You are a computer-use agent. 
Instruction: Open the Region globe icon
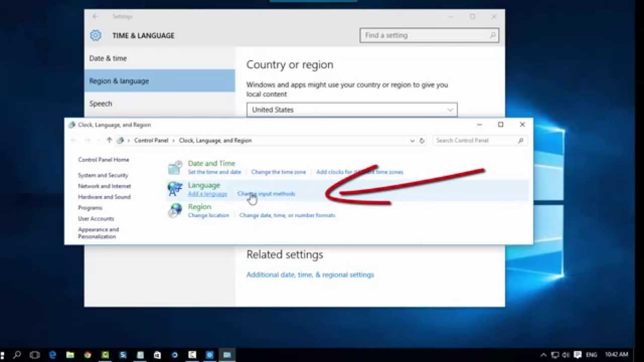pyautogui.click(x=175, y=211)
